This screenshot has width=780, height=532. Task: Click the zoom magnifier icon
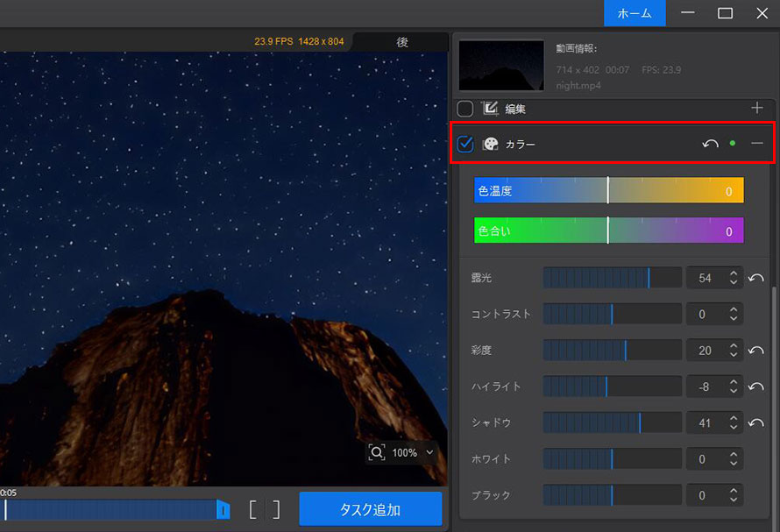tap(377, 452)
